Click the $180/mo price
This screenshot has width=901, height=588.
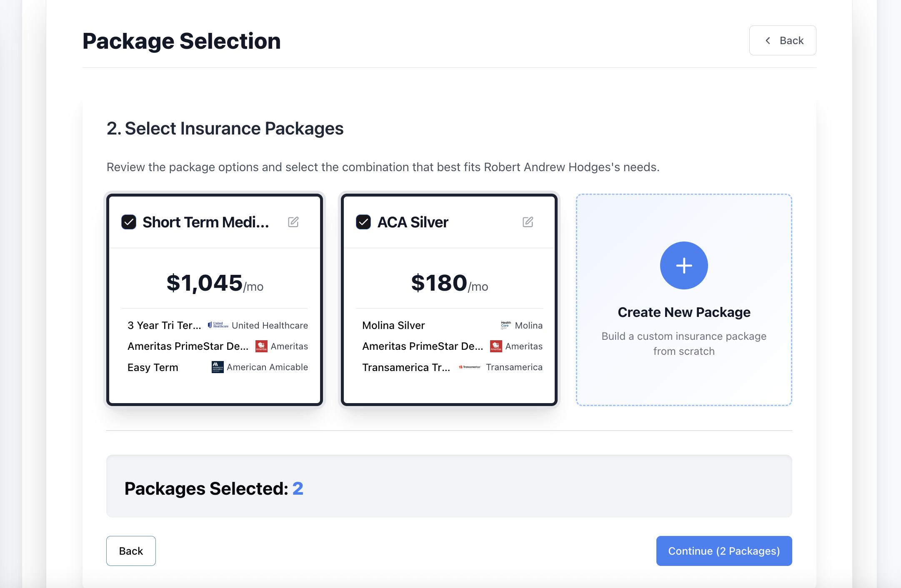[x=449, y=283]
